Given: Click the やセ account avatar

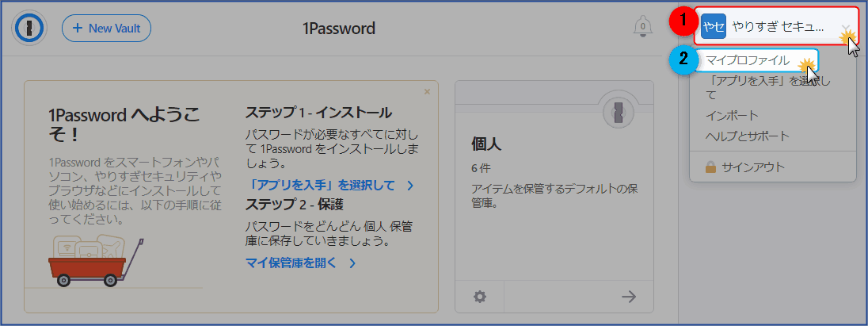Looking at the screenshot, I should (713, 27).
